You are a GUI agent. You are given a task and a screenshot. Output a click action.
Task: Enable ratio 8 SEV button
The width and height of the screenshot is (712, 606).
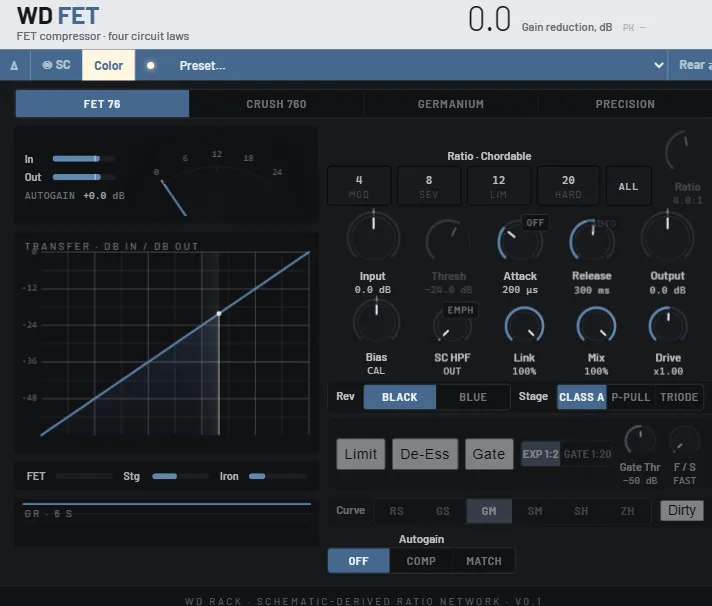point(429,186)
